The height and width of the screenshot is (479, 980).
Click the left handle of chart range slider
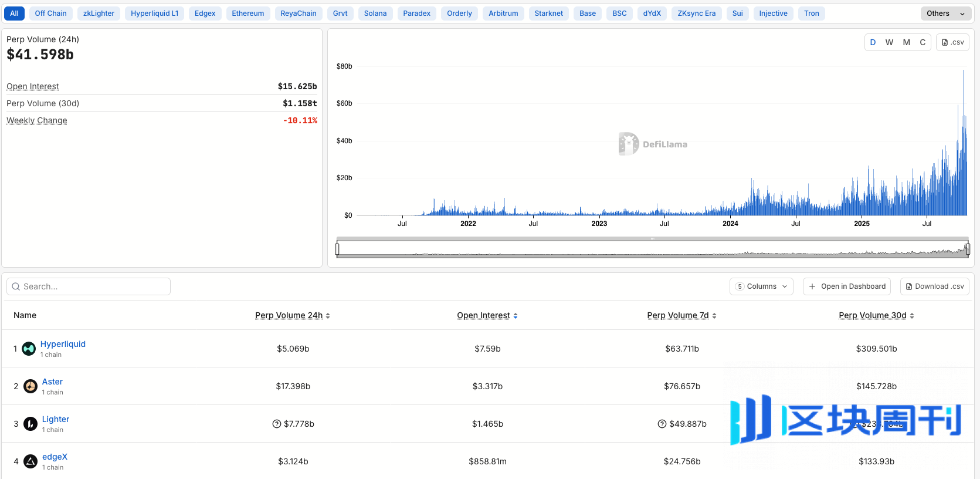coord(337,249)
